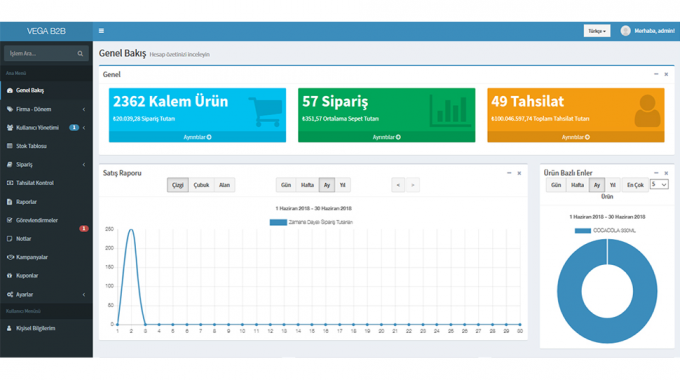Select Alan chart type in Satış Raporu
Viewport: 680px width, 380px height.
pyautogui.click(x=224, y=185)
